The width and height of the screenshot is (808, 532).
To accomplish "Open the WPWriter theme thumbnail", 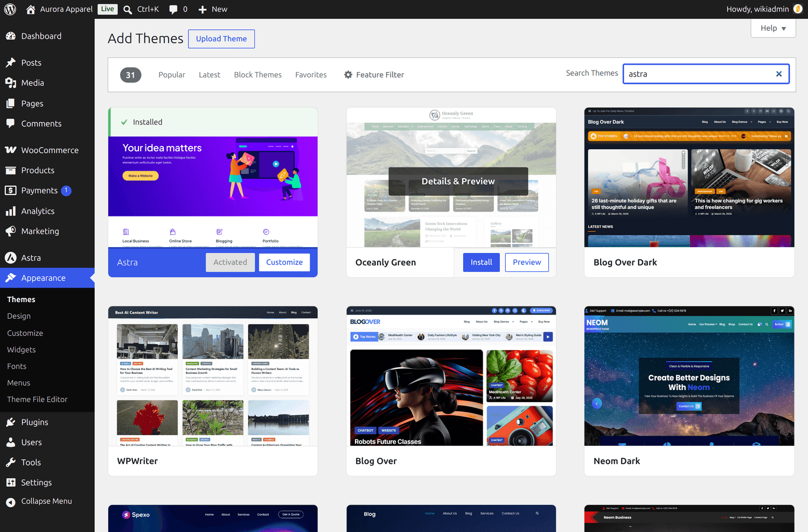I will pos(213,376).
